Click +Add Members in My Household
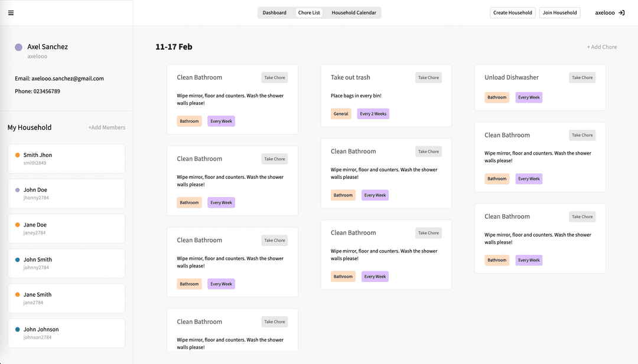 106,127
